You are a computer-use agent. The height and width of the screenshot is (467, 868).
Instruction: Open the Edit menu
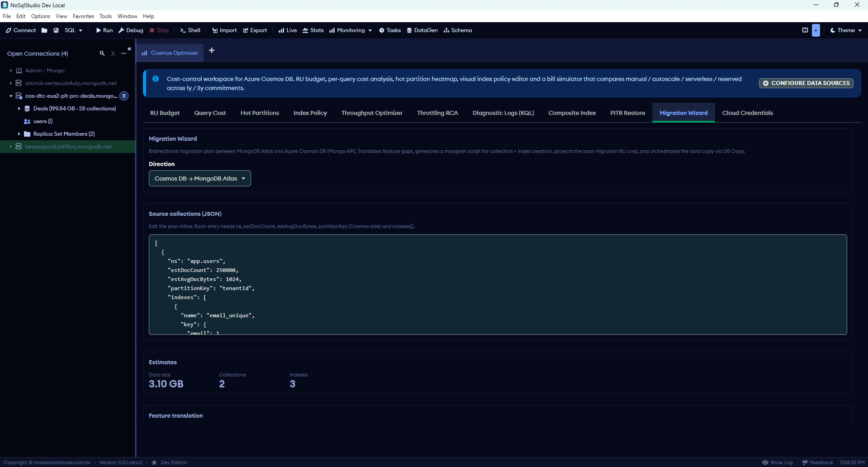21,16
